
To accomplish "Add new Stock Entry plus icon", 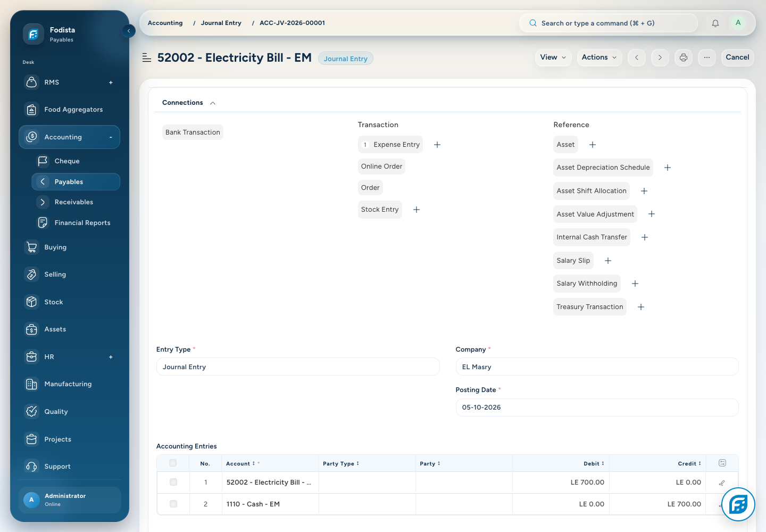I will point(417,210).
